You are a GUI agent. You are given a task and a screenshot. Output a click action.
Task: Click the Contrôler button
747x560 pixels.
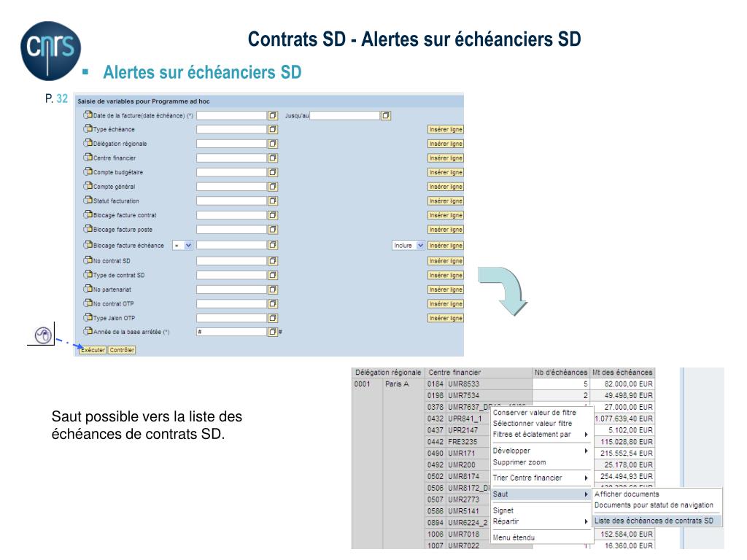click(x=122, y=350)
